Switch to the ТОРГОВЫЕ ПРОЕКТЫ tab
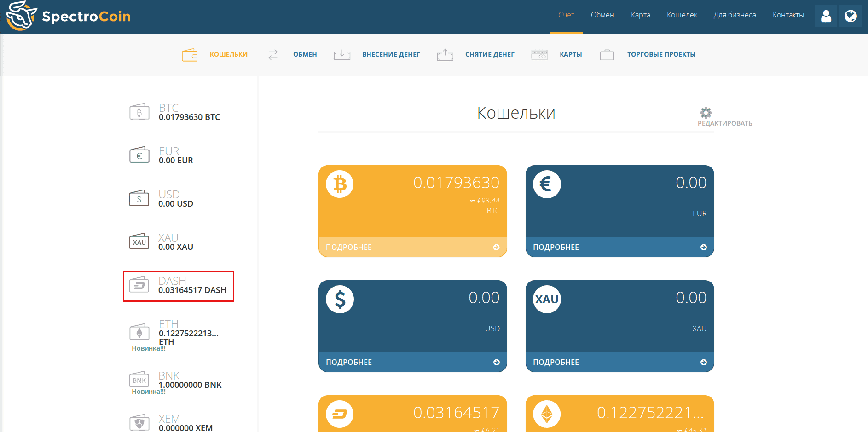This screenshot has width=868, height=432. 661,54
